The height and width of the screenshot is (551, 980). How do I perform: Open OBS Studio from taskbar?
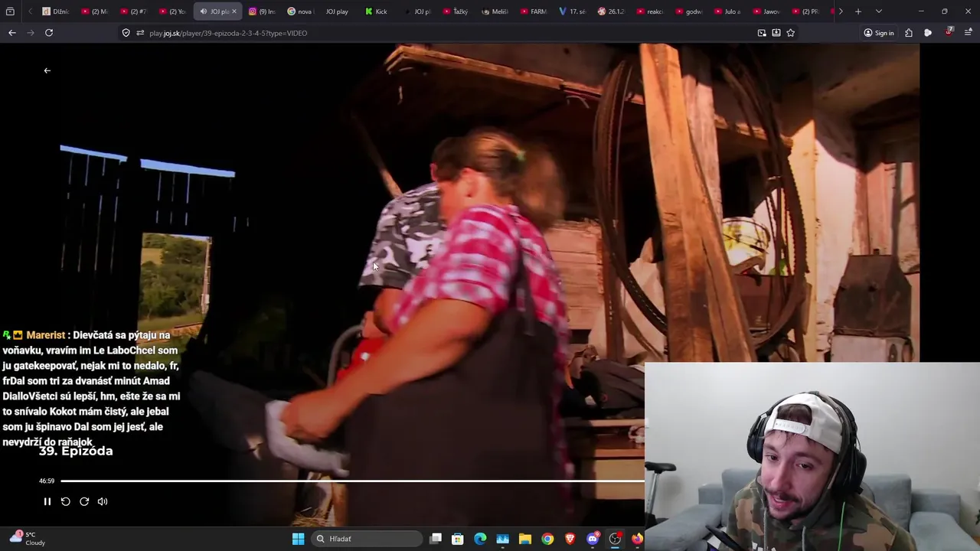pos(615,539)
